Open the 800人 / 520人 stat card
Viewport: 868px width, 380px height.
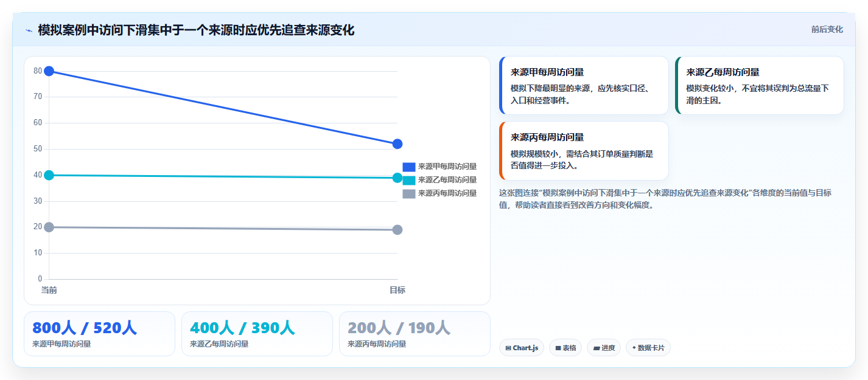tap(99, 334)
